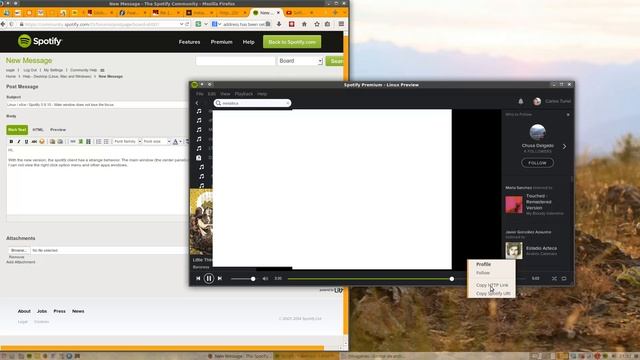The image size is (640, 360).
Task: Open Chusa Delgado's profile picture
Action: pyautogui.click(x=537, y=132)
